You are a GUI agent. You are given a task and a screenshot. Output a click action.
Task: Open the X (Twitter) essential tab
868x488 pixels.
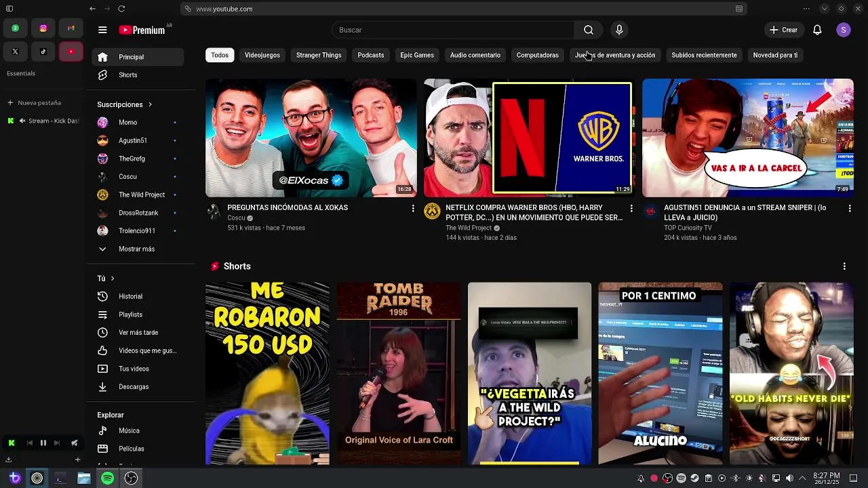15,52
